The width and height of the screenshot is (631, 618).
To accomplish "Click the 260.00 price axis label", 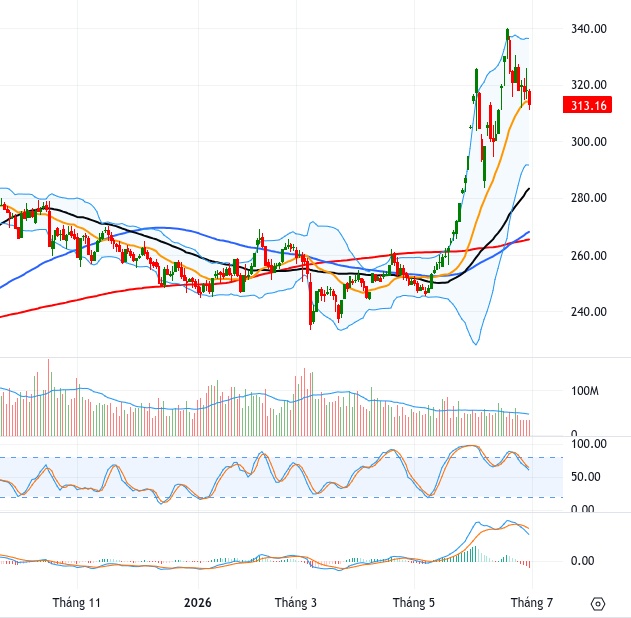I will [589, 255].
